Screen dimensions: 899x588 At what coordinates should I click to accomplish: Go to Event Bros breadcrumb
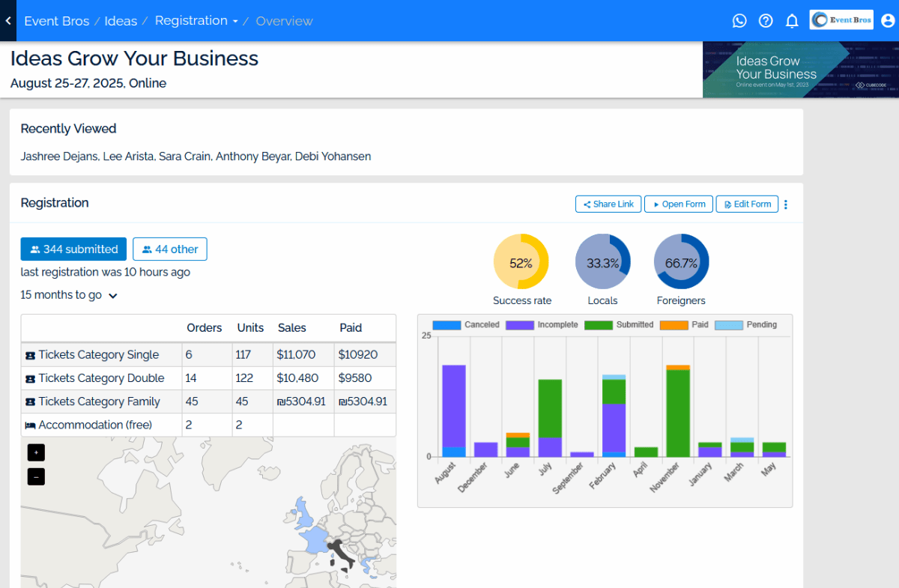(x=57, y=21)
